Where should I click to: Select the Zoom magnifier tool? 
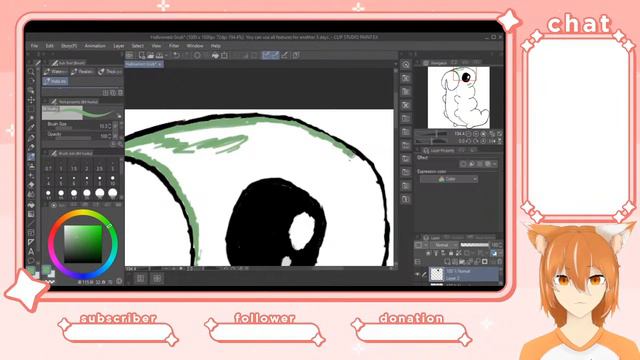pos(31,72)
